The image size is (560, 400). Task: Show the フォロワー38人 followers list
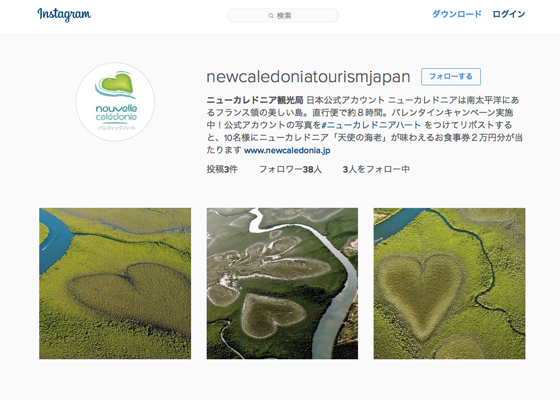(290, 169)
